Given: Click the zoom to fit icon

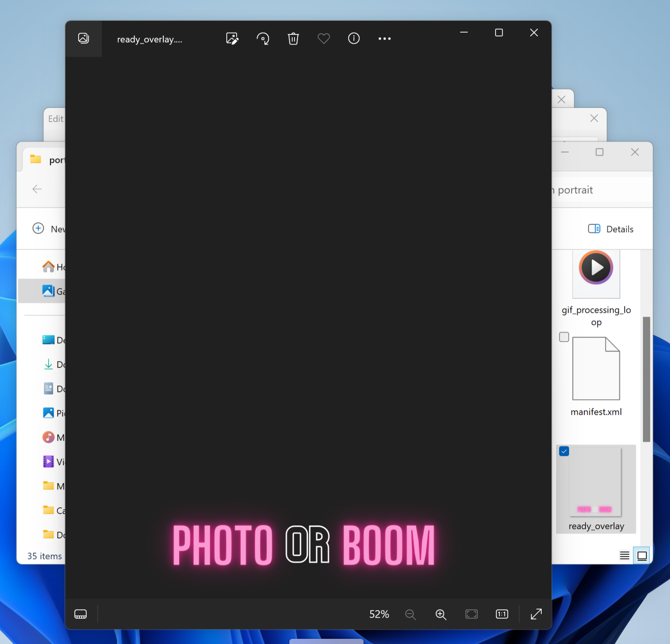Looking at the screenshot, I should (x=471, y=614).
